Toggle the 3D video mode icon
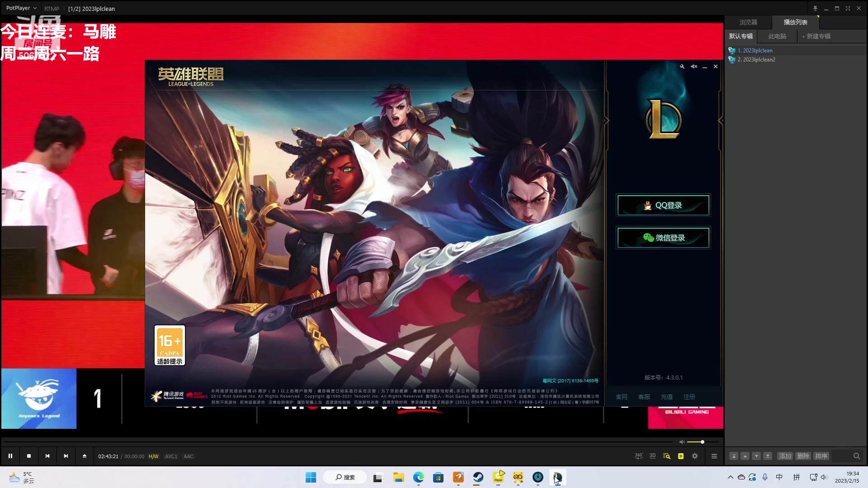 [652, 456]
